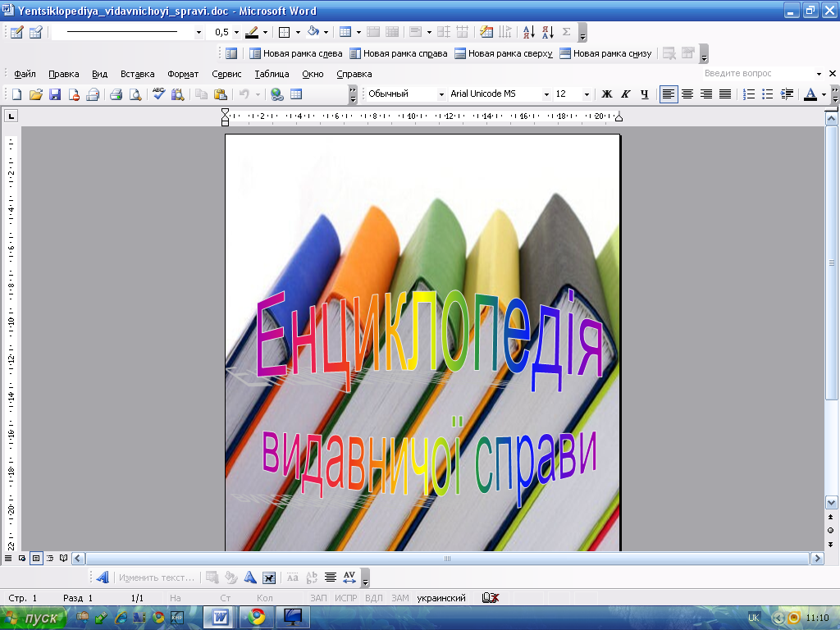Screen dimensions: 840x630
Task: Click the Save document icon
Action: tap(55, 94)
